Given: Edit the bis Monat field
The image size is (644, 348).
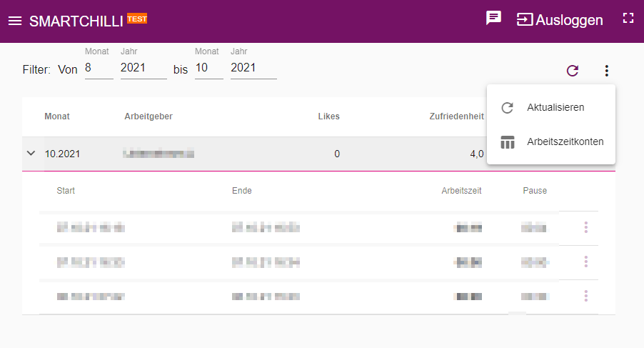Looking at the screenshot, I should 208,68.
